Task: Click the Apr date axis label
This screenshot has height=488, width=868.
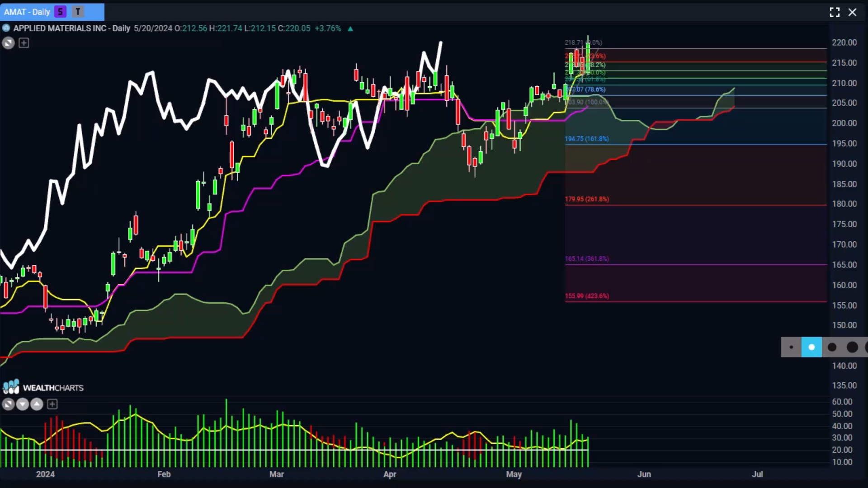Action: pos(390,474)
